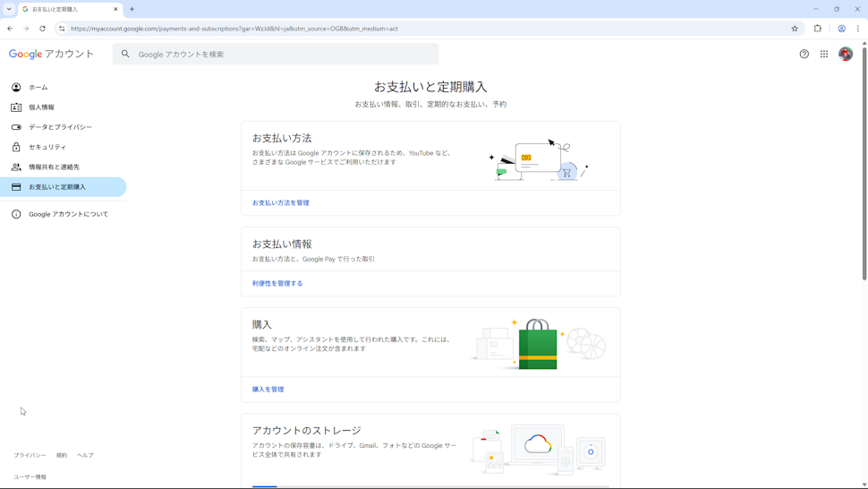Screen dimensions: 868x489
Task: Open site information icon in the address bar
Action: (62, 29)
